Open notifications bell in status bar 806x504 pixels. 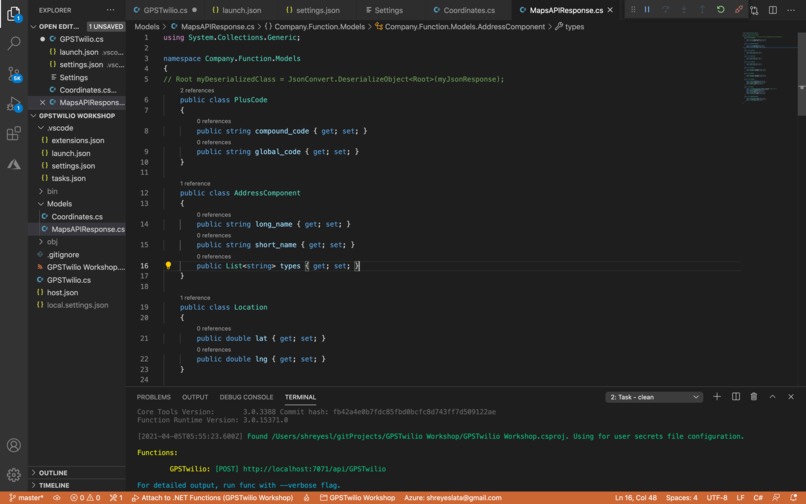tap(793, 497)
